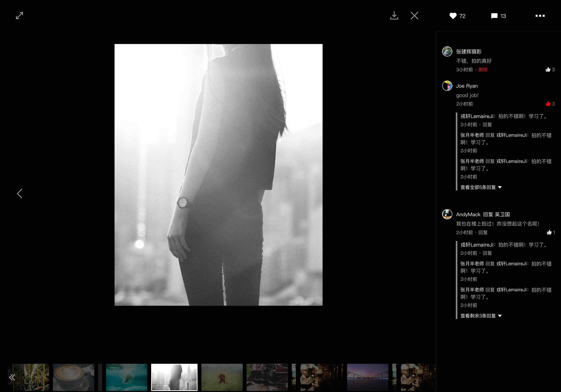Expand 查看剩余3条回复 replies

(481, 316)
